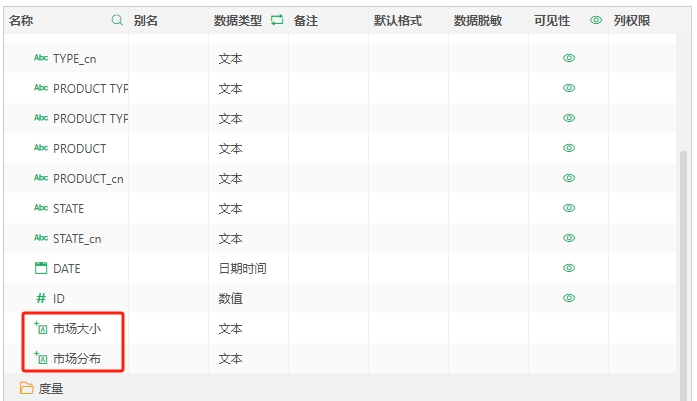Viewport: 697px width, 401px height.
Task: Hide the STATE_cn field using its eye
Action: (569, 238)
